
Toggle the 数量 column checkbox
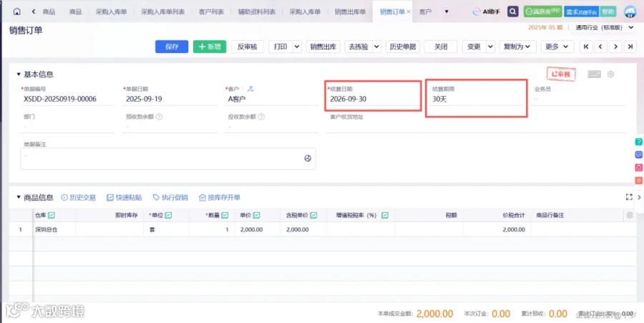[x=225, y=215]
